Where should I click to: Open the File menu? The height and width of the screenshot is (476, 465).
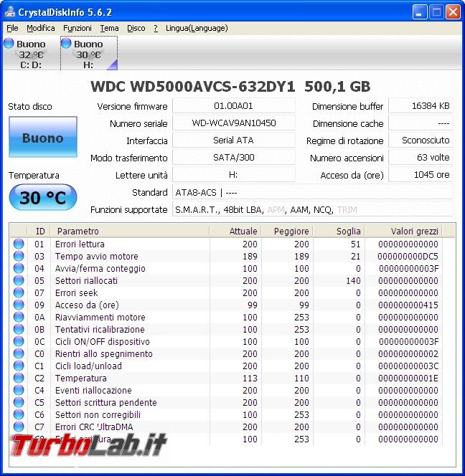pyautogui.click(x=12, y=28)
